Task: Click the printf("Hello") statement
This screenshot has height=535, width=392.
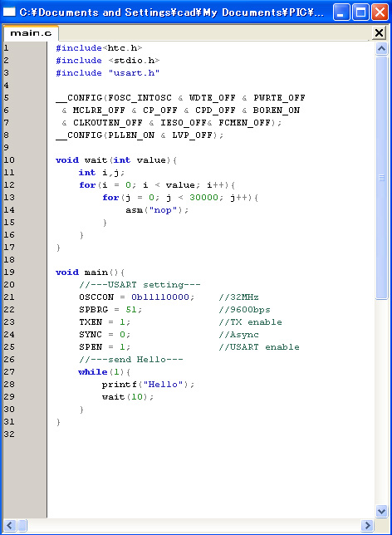Action: [148, 385]
